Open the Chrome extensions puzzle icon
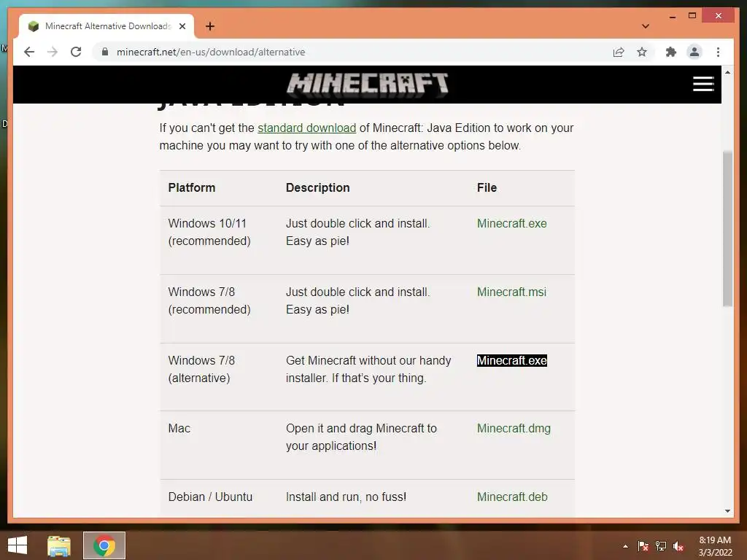Screen dimensions: 747x560 pos(671,52)
